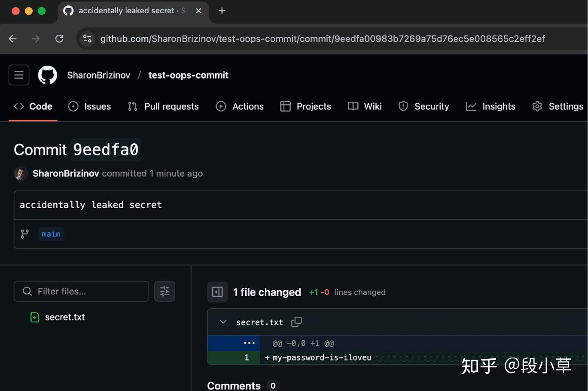Toggle the file tree sidebar panel
Screen dimensions: 588x391
coord(217,292)
